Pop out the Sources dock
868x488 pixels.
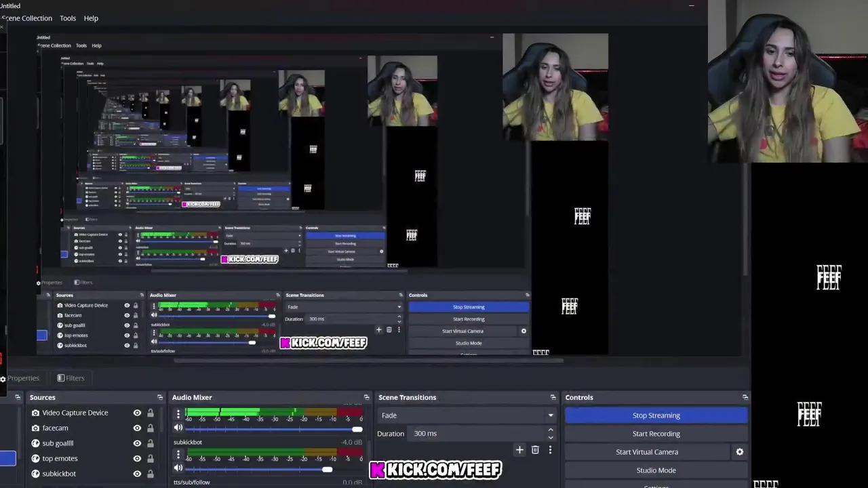(160, 397)
